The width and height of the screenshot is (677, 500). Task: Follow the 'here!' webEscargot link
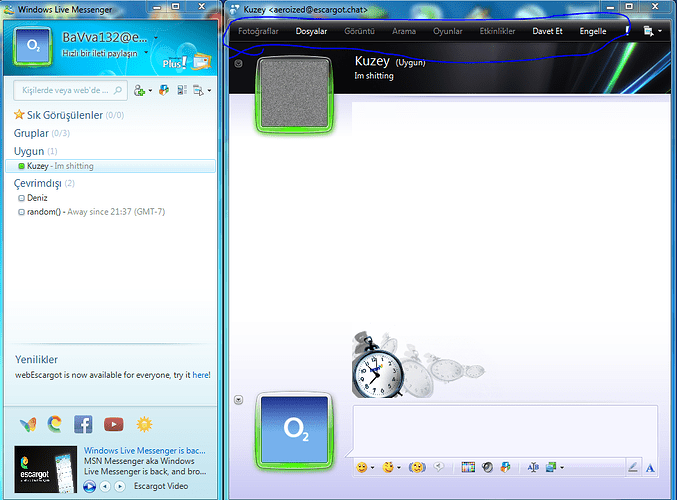tap(201, 375)
